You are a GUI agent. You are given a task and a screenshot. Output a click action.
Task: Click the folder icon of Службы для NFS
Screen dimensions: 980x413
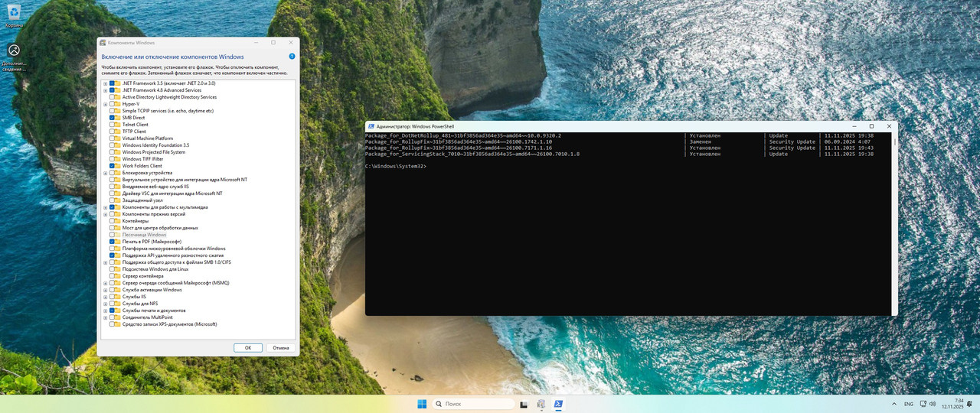coord(118,304)
